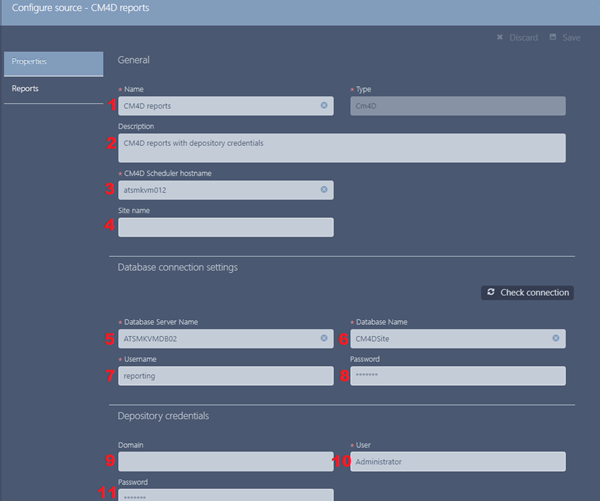The image size is (600, 501).
Task: Edit Database Server Name ATSMKVMDB02
Action: tap(226, 339)
